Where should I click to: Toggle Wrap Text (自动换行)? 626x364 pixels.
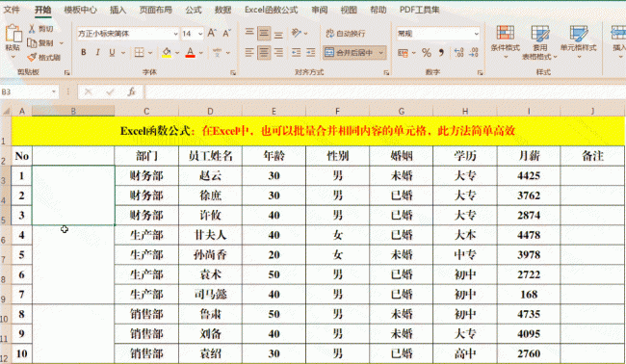(x=346, y=34)
